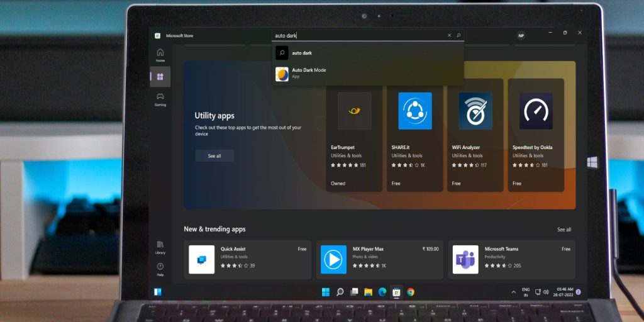This screenshot has width=644, height=322.
Task: Click the Speedtest by Ookla title
Action: (532, 147)
